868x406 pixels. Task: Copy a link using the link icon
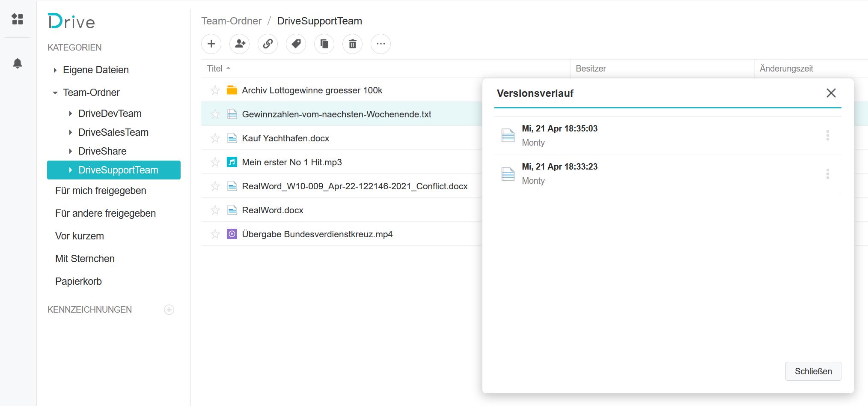pos(268,44)
